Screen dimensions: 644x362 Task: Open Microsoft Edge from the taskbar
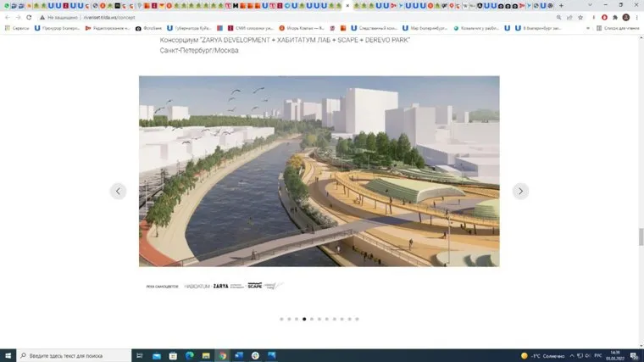tap(189, 355)
